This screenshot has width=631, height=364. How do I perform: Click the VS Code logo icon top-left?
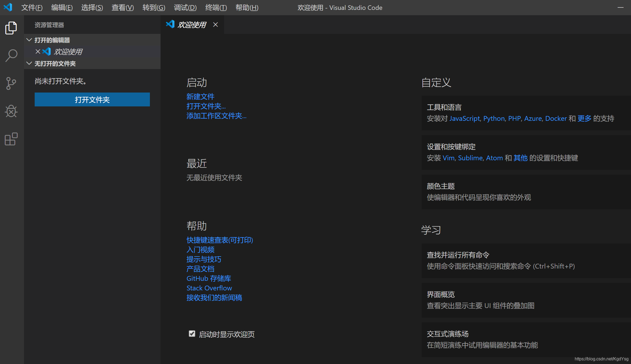(8, 7)
